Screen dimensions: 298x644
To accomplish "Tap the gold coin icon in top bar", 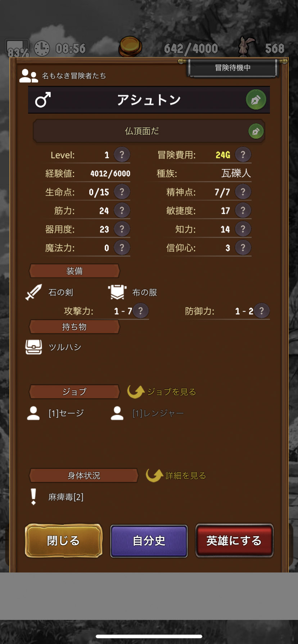I will [130, 47].
